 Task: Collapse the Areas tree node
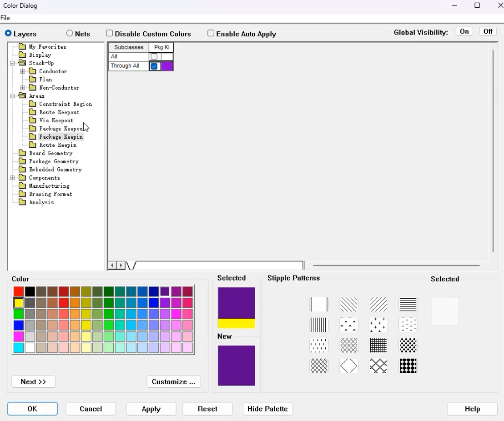click(x=12, y=96)
